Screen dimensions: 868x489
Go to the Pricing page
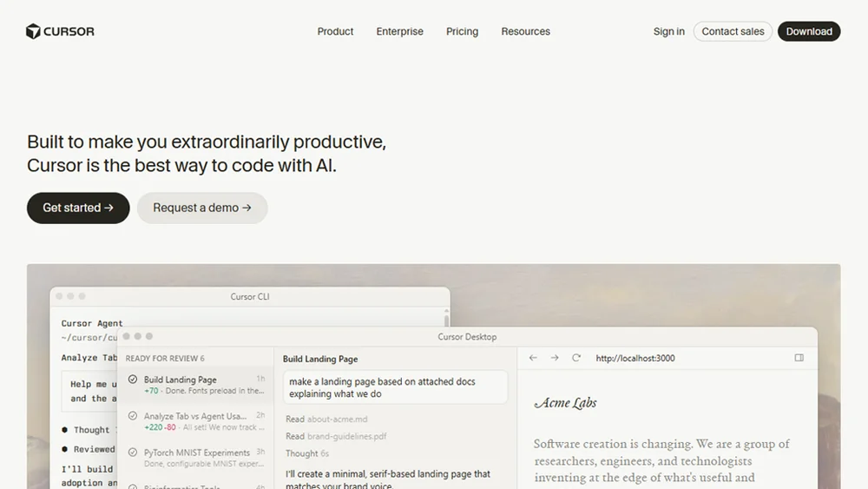(x=462, y=31)
